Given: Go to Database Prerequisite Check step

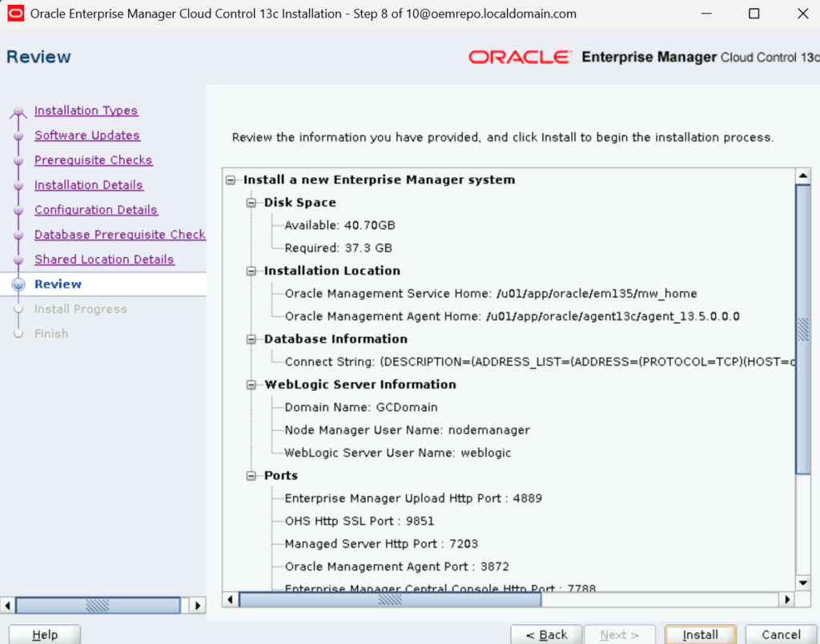Looking at the screenshot, I should click(120, 235).
